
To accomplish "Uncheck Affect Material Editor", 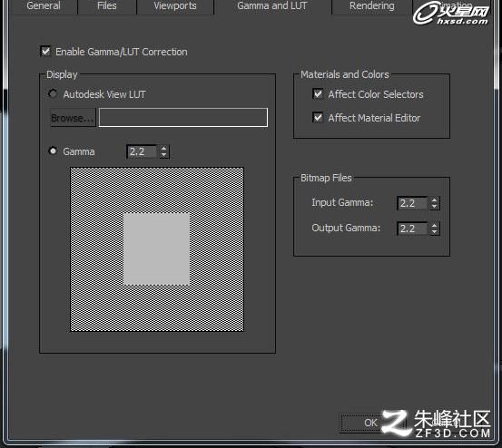I will [318, 117].
